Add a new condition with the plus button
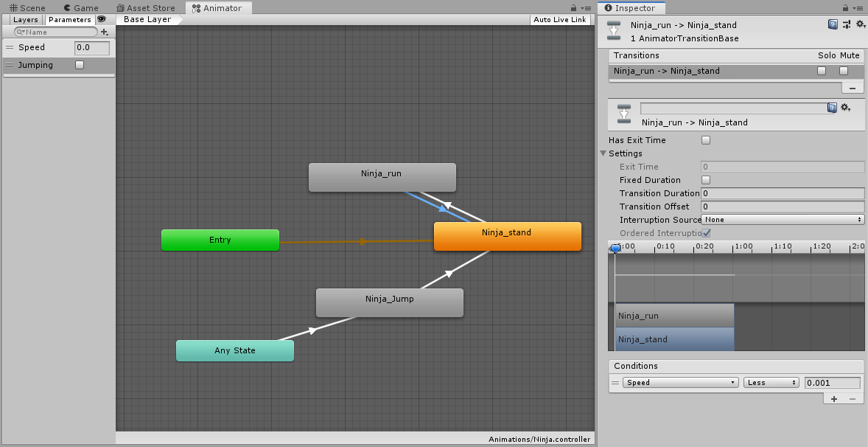Viewport: 868px width, 447px height. [x=834, y=398]
